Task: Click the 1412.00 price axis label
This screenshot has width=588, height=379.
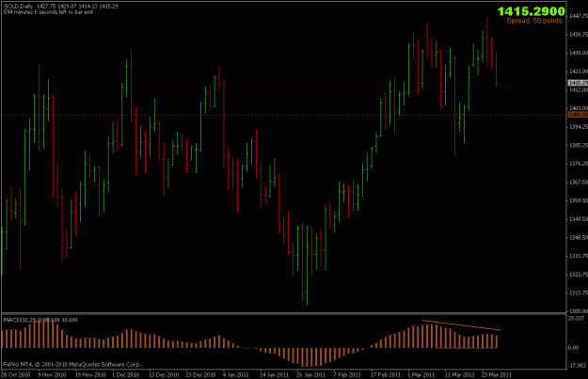Action: tap(579, 90)
